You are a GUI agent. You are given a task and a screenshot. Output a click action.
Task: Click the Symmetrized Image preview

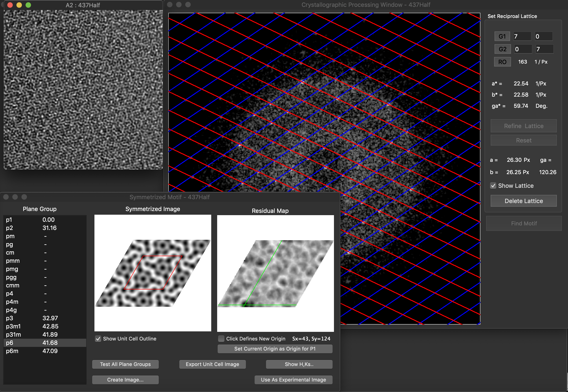[153, 273]
